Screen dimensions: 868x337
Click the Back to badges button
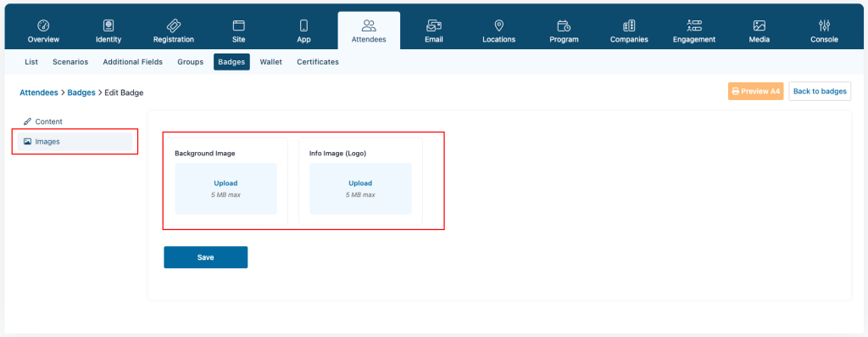tap(820, 92)
